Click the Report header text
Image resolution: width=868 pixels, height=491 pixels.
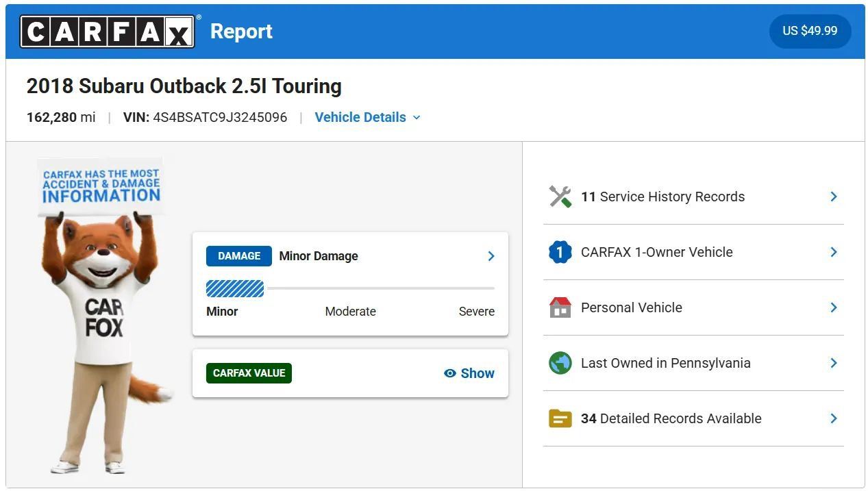point(241,32)
